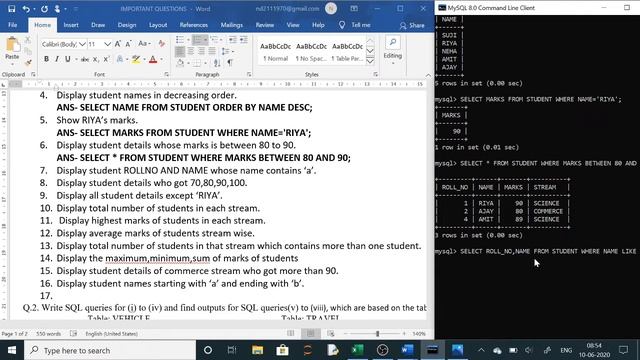Image resolution: width=640 pixels, height=360 pixels.
Task: Switch to the Insert tab
Action: (71, 25)
